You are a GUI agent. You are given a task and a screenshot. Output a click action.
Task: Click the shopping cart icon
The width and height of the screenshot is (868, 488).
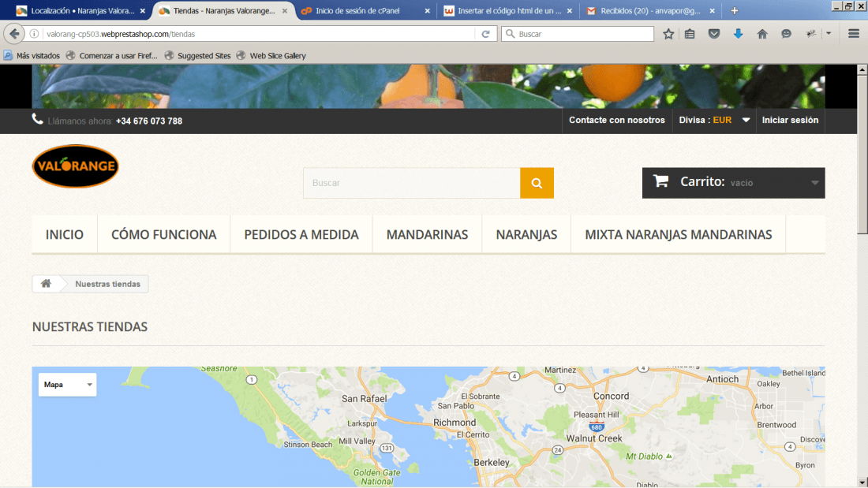pos(660,181)
